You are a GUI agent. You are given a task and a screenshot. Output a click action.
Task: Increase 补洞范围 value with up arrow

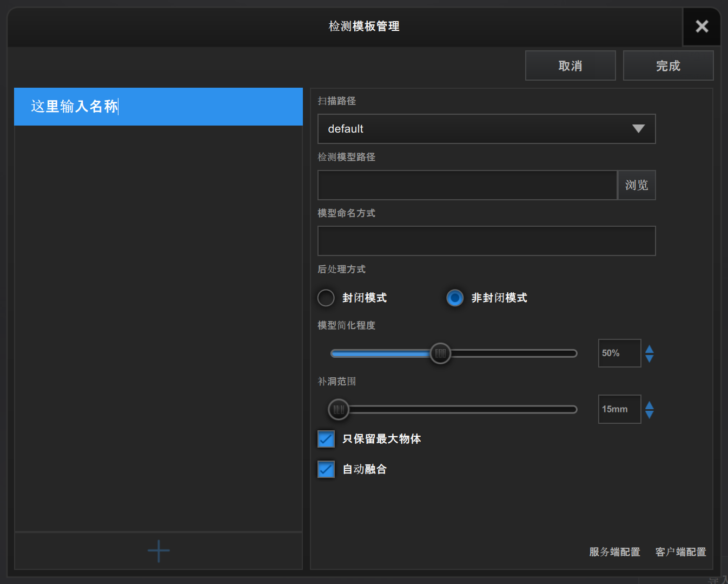coord(650,405)
